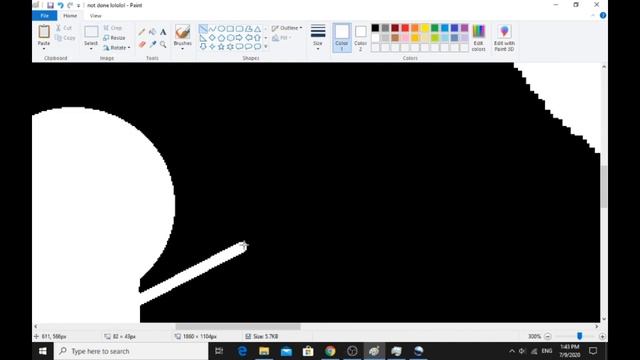The width and height of the screenshot is (640, 360).
Task: Choose the Diamond shape
Action: pyautogui.click(x=212, y=38)
